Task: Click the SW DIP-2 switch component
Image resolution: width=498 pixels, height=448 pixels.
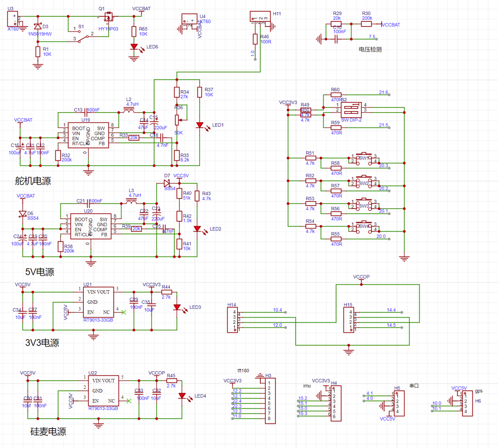Action: 352,110
